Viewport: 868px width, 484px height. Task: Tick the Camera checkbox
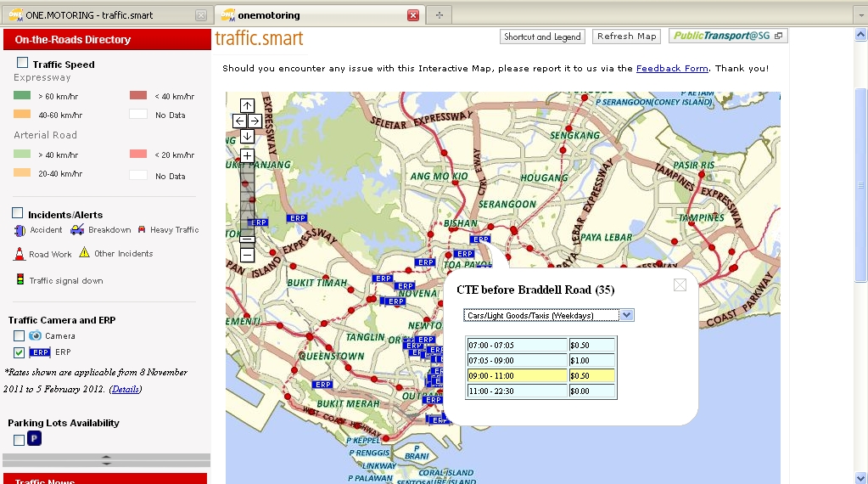click(x=19, y=335)
